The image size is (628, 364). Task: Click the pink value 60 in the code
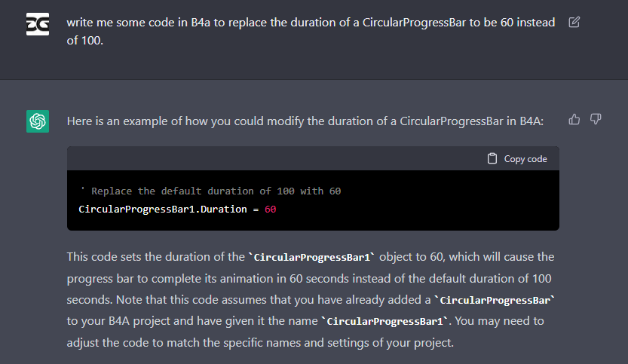[270, 209]
